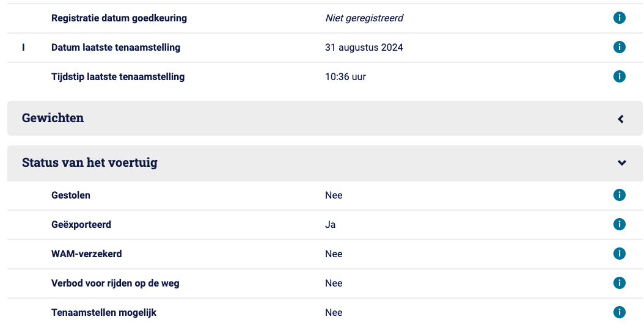644x336 pixels.
Task: Open the Gestolen info icon
Action: pyautogui.click(x=620, y=195)
